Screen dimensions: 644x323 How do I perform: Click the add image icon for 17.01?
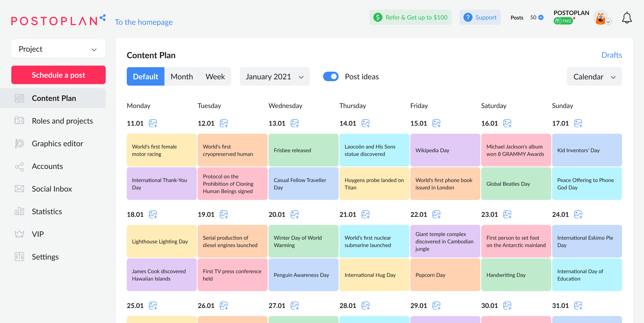[578, 123]
